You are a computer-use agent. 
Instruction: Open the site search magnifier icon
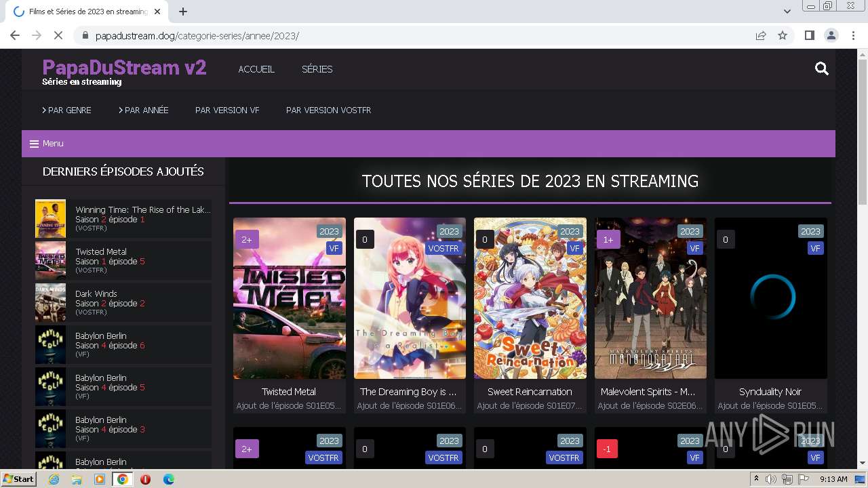[821, 68]
